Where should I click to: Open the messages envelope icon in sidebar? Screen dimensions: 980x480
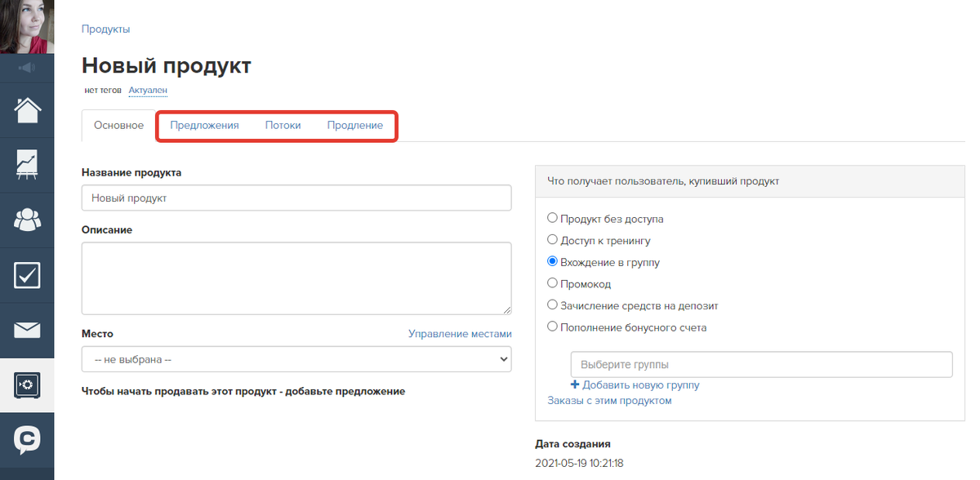tap(27, 330)
